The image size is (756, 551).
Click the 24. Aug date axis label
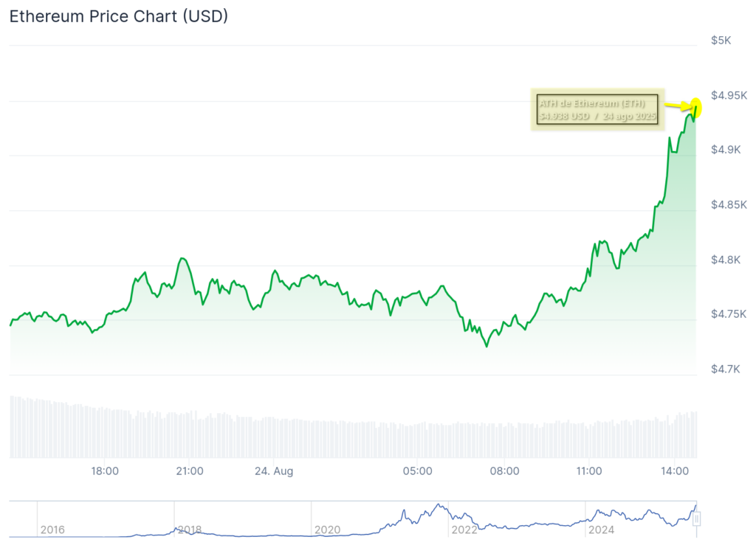tap(274, 471)
